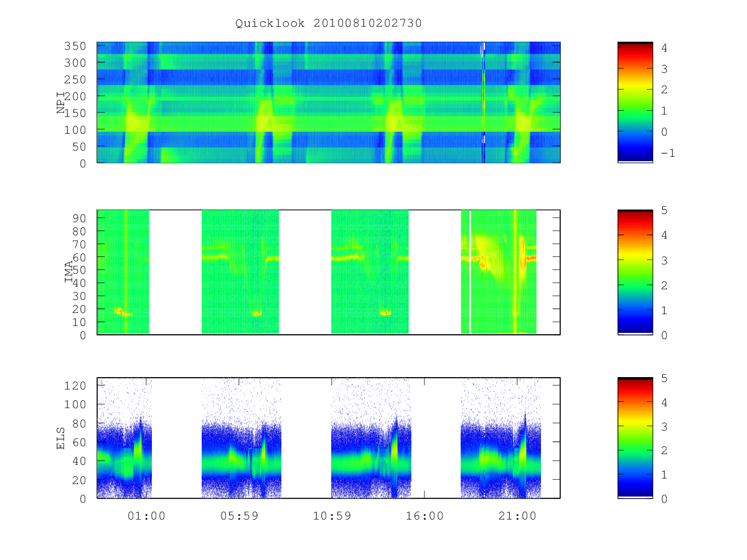The width and height of the screenshot is (747, 560).
Task: Click the 4 label on NPI colorbar
Action: point(664,47)
